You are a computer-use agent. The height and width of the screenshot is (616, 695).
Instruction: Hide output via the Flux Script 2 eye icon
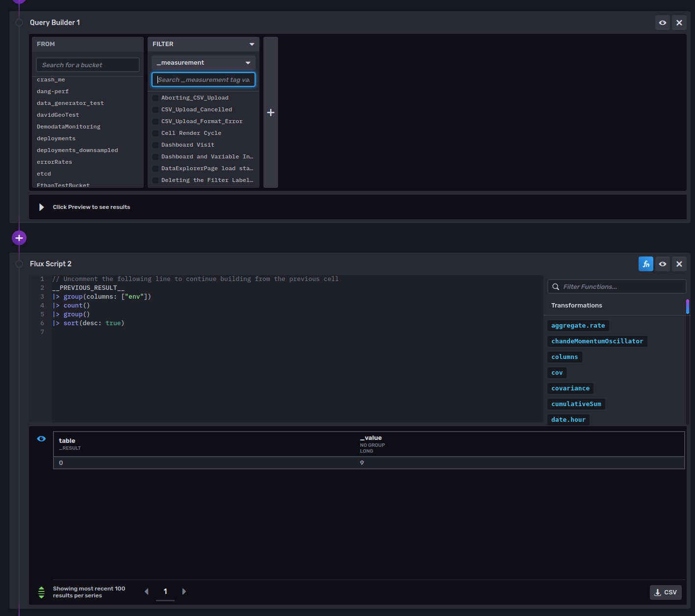pos(662,263)
